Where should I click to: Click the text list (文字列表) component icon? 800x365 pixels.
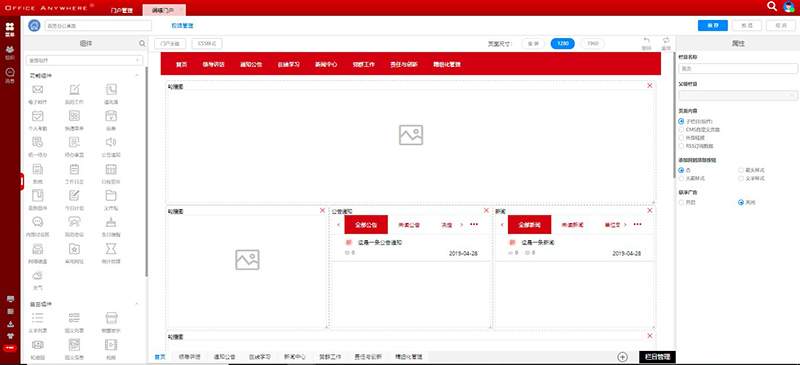click(x=38, y=318)
